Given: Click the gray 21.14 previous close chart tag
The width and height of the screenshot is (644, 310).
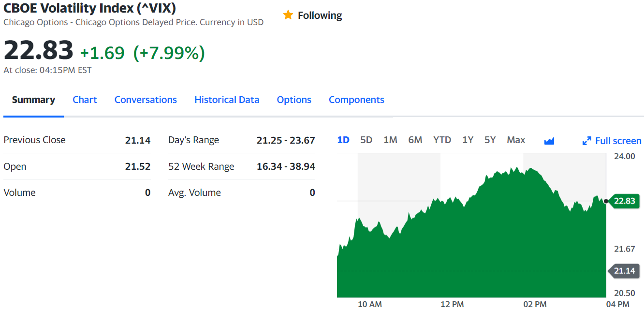Looking at the screenshot, I should click(624, 271).
